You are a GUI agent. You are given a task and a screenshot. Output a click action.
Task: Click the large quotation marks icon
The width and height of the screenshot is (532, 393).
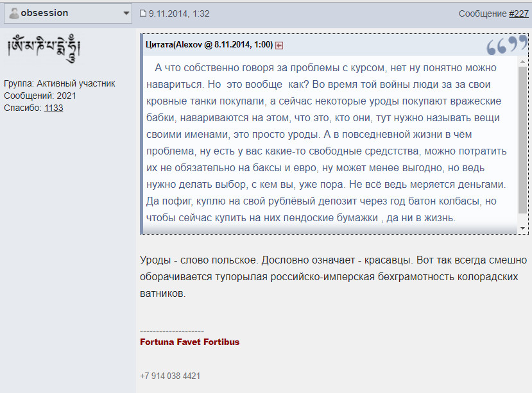tap(506, 46)
